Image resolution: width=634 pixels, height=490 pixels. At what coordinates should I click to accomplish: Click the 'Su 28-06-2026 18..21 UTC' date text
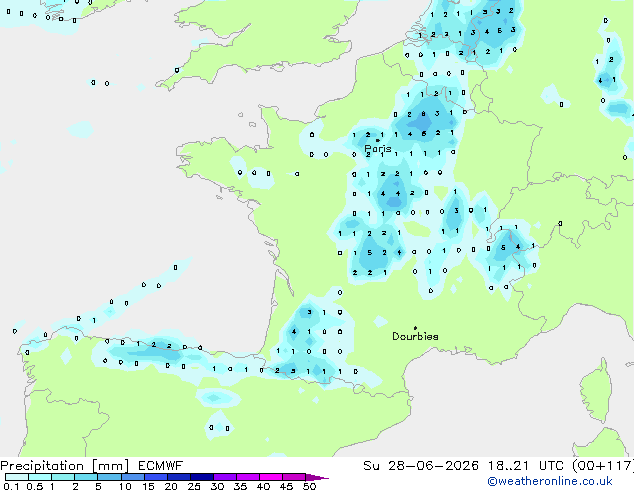point(463,466)
